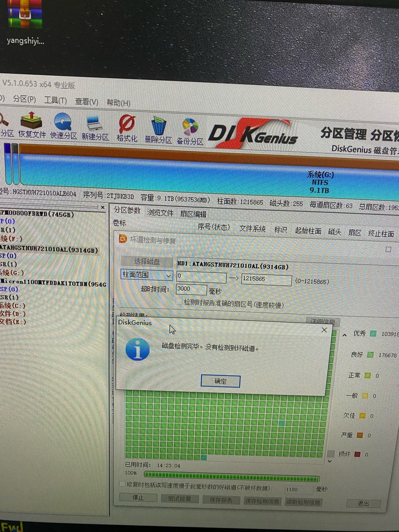Click the 恢复文件 recover files toolbar icon

pos(31,125)
